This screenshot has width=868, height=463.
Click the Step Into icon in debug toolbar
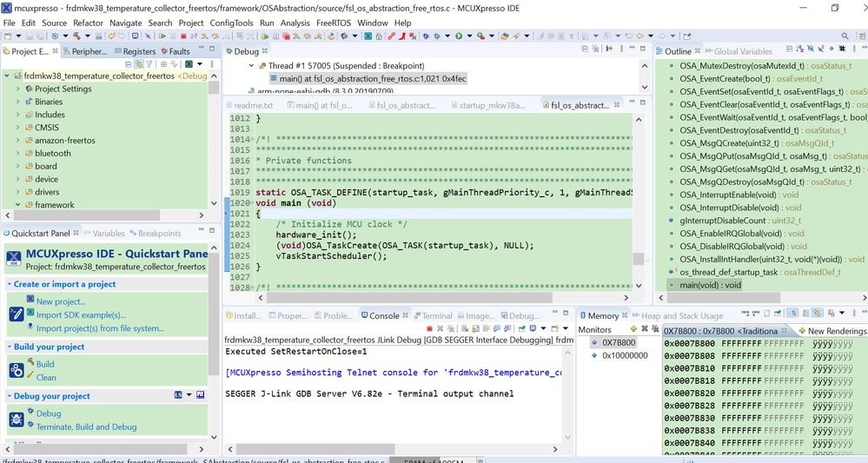tap(204, 36)
